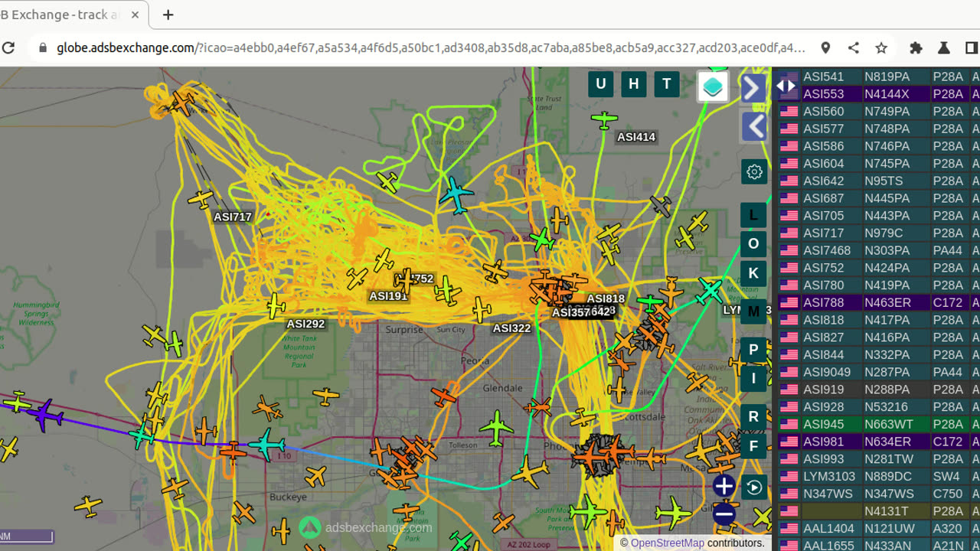Viewport: 980px width, 551px height.
Task: Toggle the U map button
Action: (x=601, y=84)
